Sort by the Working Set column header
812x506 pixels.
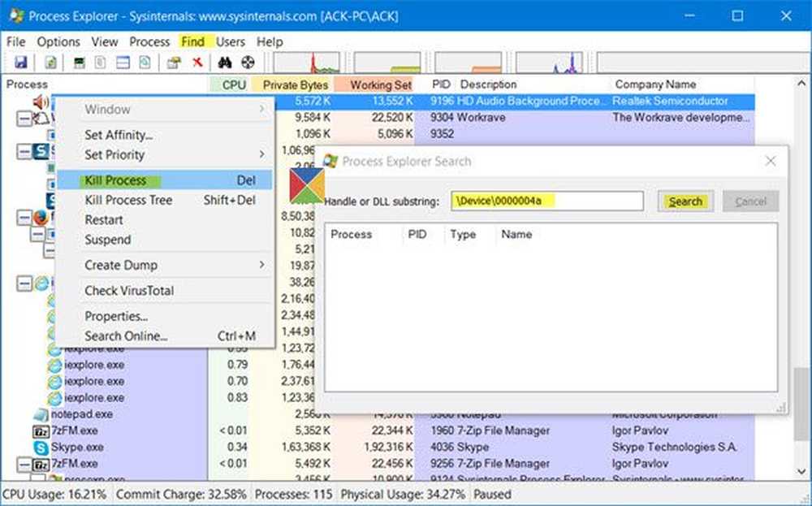point(375,84)
